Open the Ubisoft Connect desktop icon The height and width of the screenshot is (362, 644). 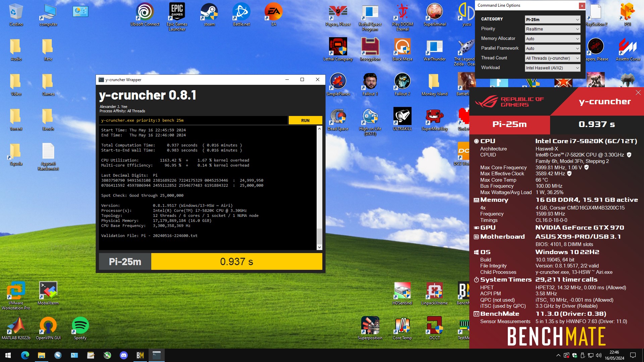coord(145,15)
